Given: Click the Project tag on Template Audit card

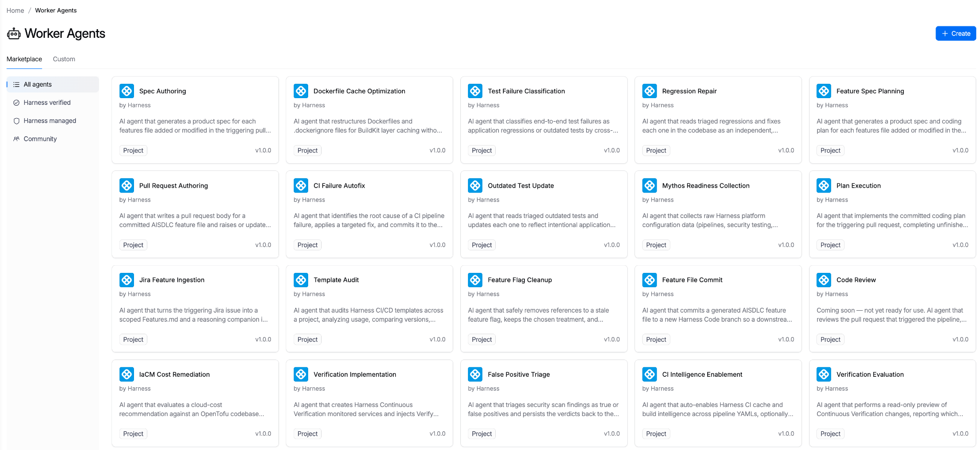Looking at the screenshot, I should [x=307, y=339].
